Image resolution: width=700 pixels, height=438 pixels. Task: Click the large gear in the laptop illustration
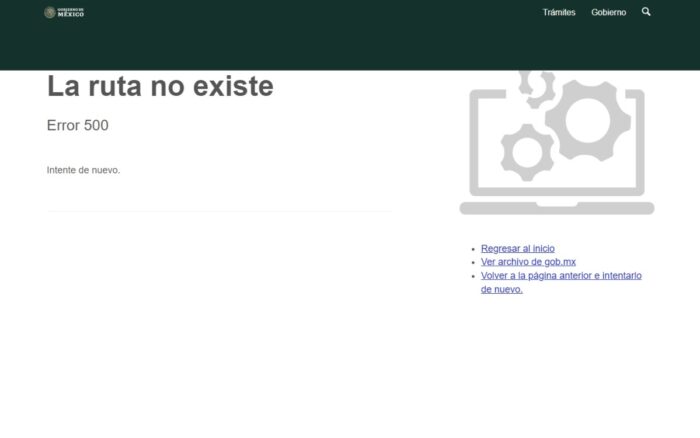pyautogui.click(x=588, y=120)
